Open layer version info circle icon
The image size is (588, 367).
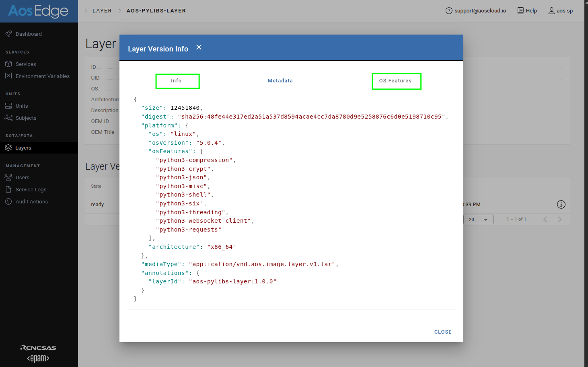(x=561, y=205)
